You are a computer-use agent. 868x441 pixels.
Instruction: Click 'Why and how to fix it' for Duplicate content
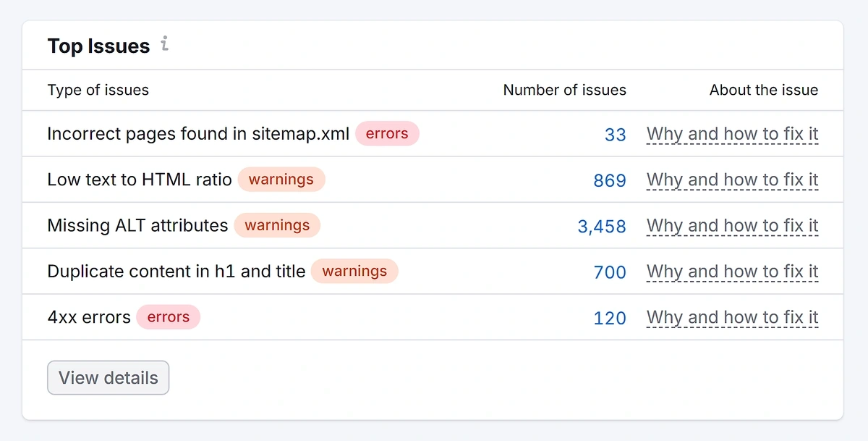pos(732,272)
